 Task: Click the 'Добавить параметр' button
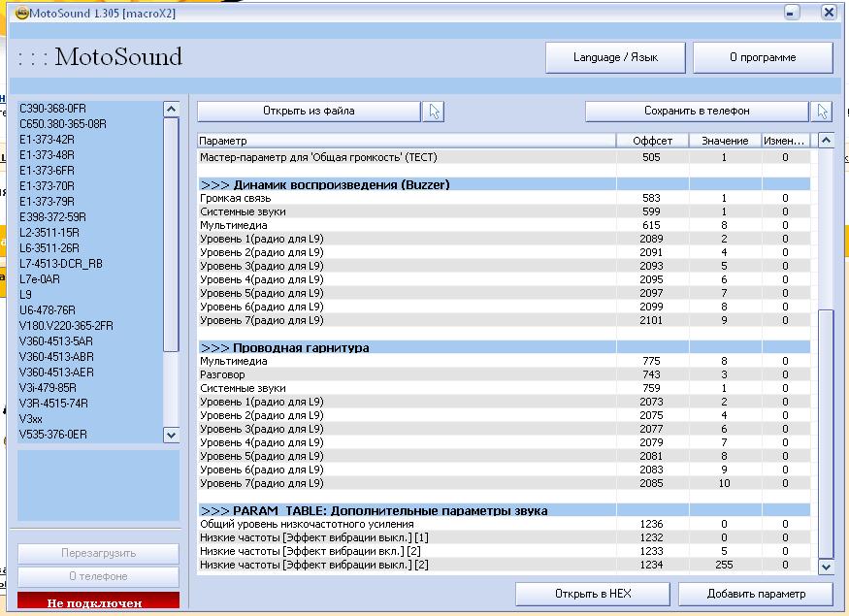756,594
